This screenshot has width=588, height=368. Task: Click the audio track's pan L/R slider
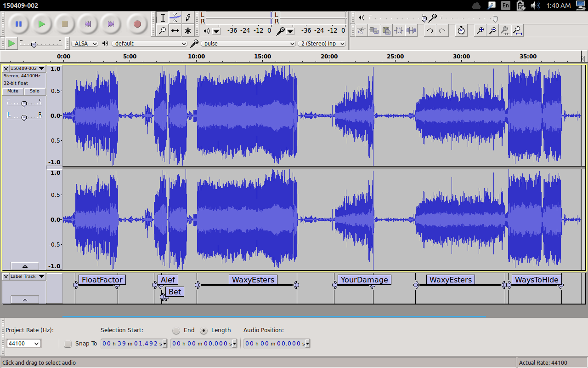click(24, 118)
